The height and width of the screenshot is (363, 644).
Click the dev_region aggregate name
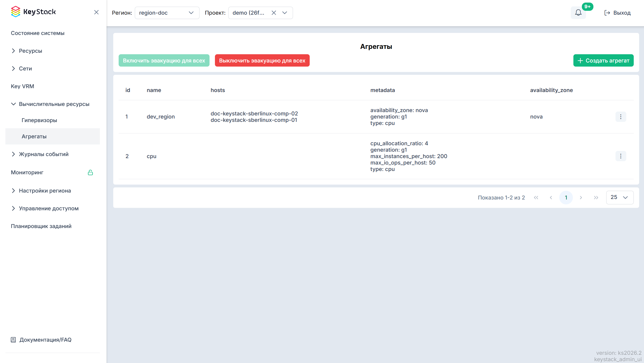[161, 117]
